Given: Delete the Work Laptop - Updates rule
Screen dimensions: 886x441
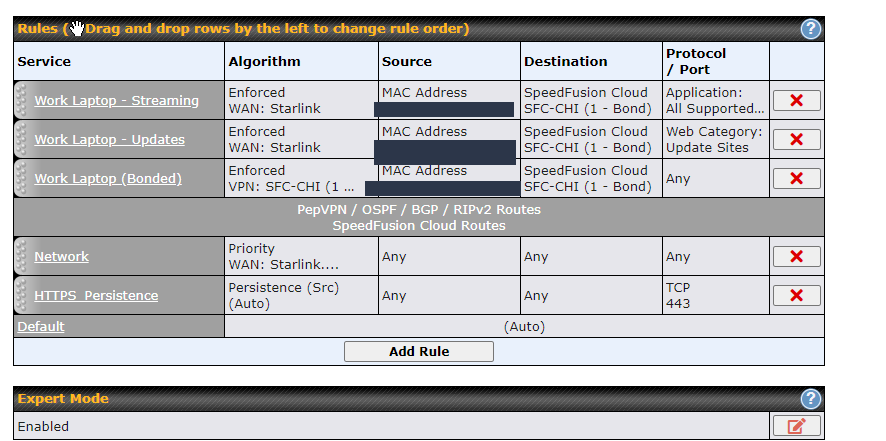Looking at the screenshot, I should coord(796,139).
